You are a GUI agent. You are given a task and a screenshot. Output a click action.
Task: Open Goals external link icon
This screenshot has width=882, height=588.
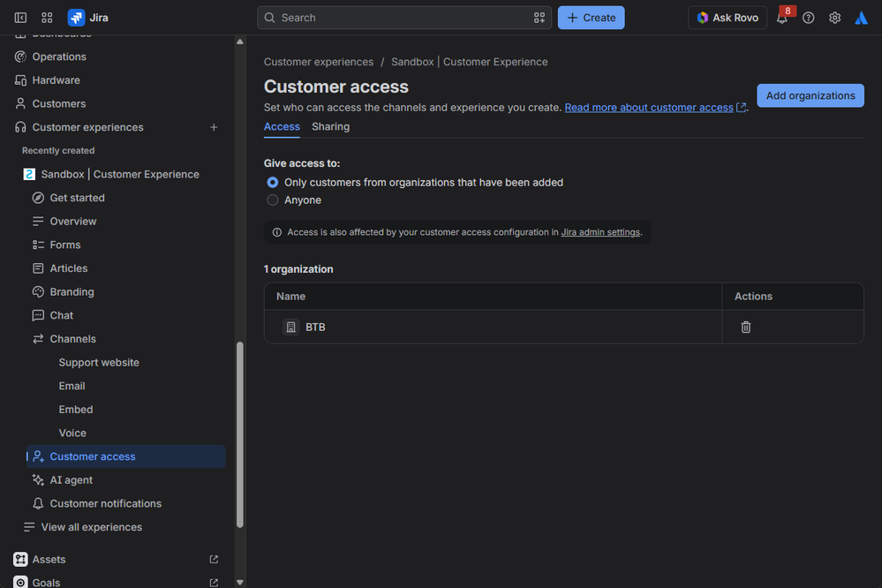[214, 583]
